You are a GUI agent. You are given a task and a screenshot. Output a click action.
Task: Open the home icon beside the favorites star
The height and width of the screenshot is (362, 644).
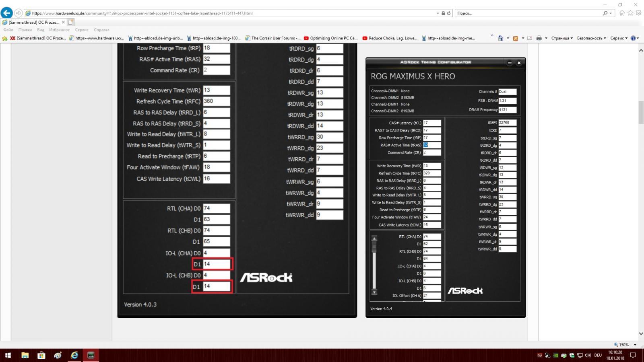coord(622,13)
